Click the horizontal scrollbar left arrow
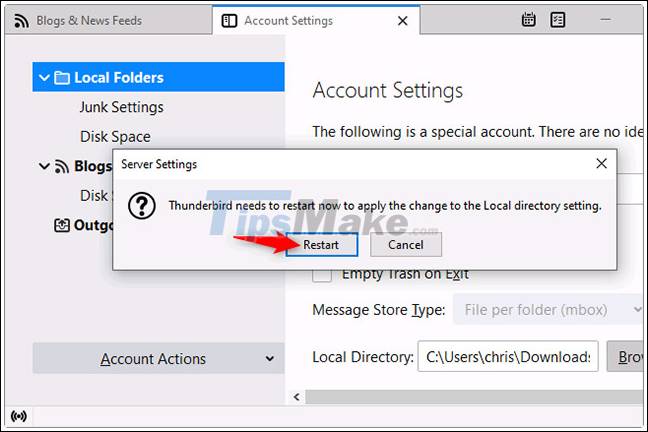The width and height of the screenshot is (648, 432). 296,397
